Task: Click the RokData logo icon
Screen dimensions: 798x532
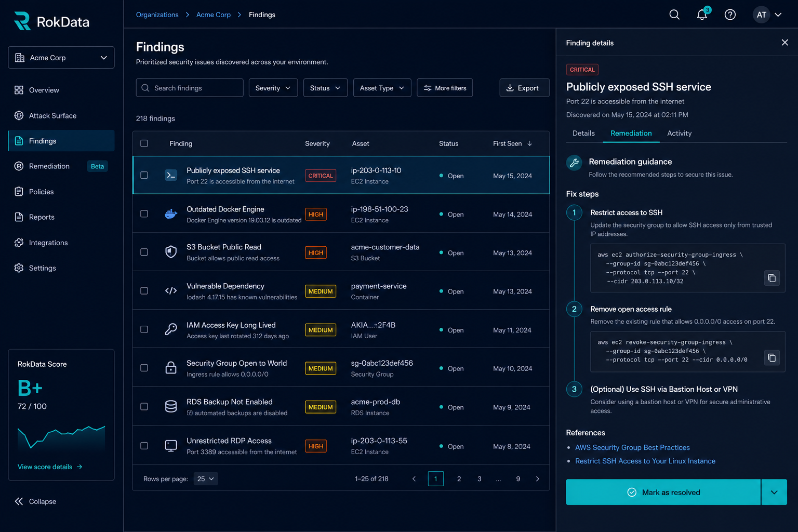Action: (22, 21)
